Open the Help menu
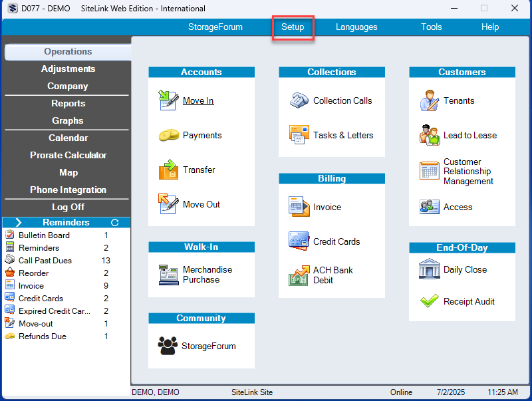The image size is (532, 401). click(490, 27)
